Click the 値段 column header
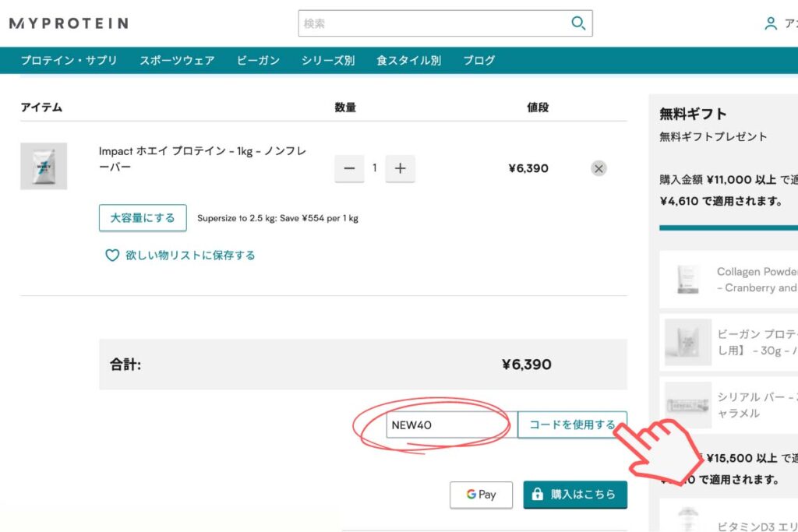 (538, 107)
